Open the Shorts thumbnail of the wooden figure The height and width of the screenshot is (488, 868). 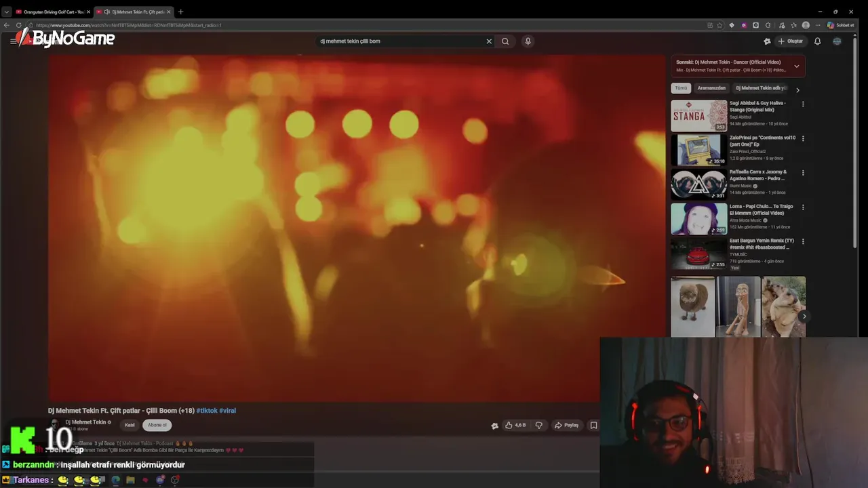click(x=738, y=306)
